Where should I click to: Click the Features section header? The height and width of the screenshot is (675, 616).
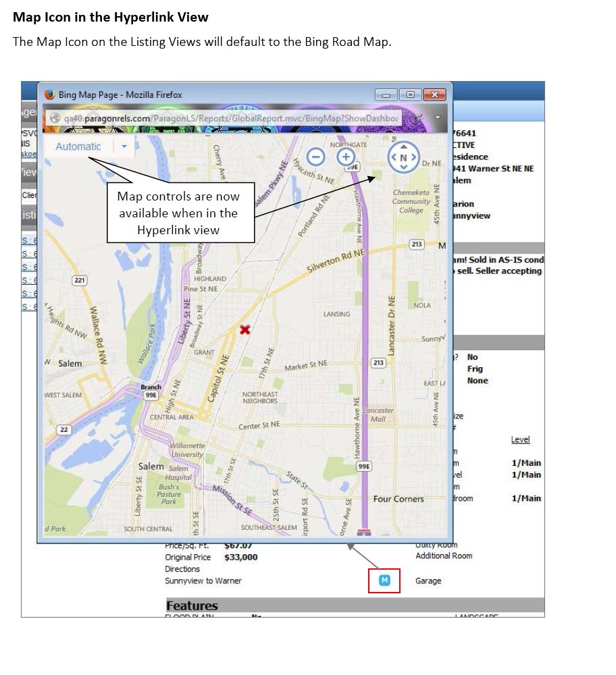pyautogui.click(x=192, y=605)
